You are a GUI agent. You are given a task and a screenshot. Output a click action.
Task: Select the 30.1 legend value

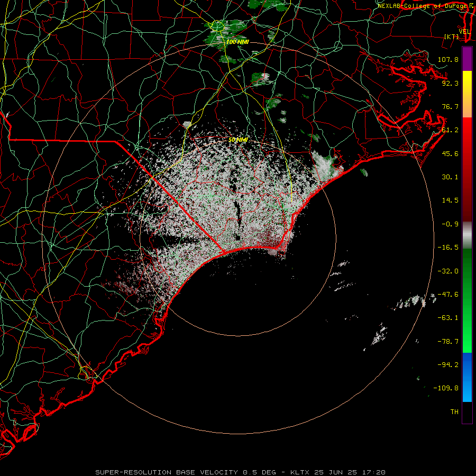pyautogui.click(x=450, y=177)
